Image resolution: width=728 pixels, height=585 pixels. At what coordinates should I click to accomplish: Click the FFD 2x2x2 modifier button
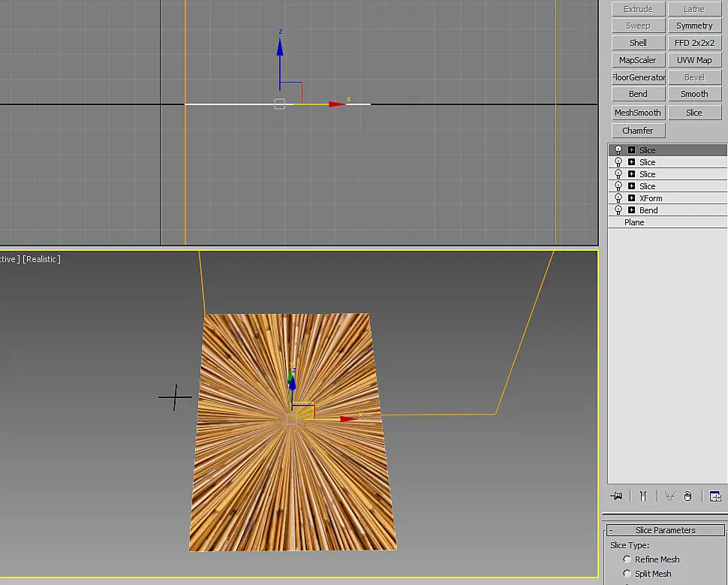point(694,43)
